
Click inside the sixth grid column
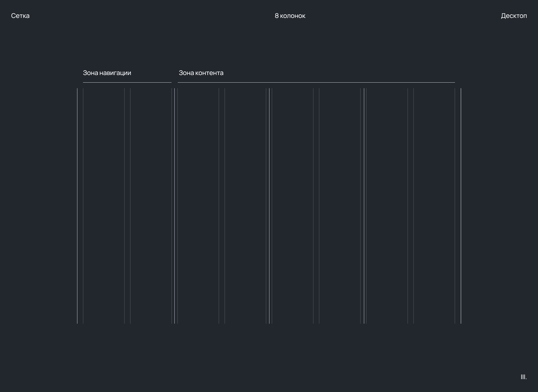340,206
